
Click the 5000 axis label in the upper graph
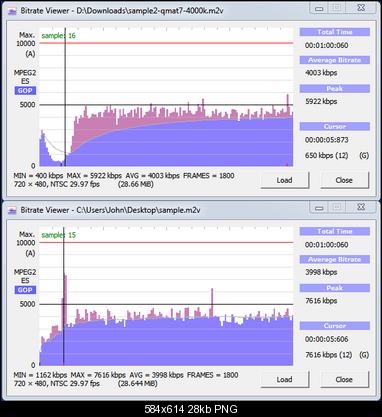click(27, 105)
